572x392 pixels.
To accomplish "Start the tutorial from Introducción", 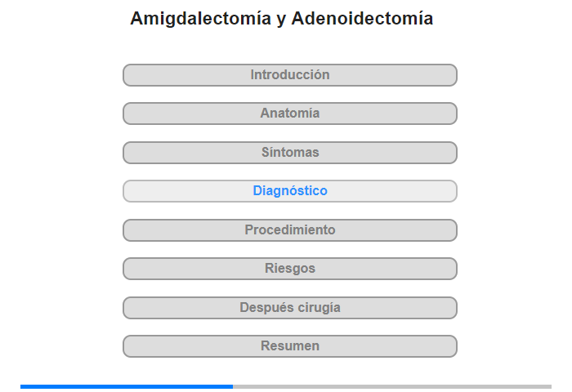I will pos(289,75).
